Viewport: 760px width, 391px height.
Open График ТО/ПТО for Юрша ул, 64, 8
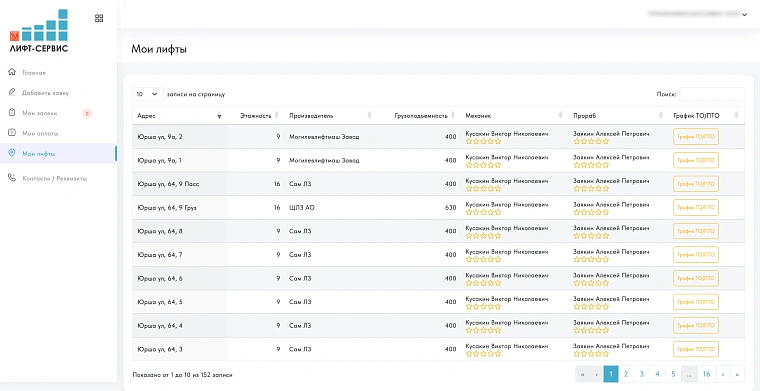pyautogui.click(x=696, y=231)
